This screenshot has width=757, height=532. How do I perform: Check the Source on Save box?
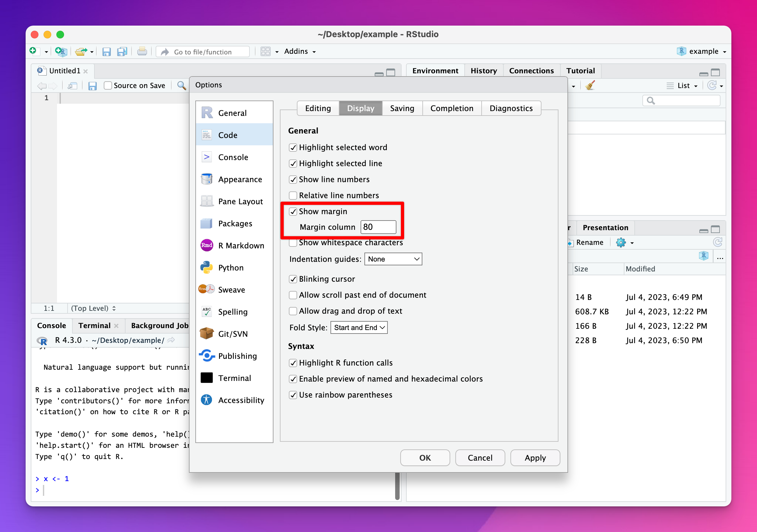(108, 86)
